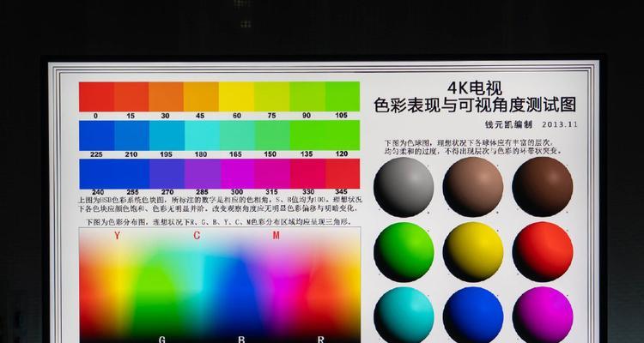This screenshot has width=644, height=343.
Task: Click the white letter B below the map
Action: point(241,340)
